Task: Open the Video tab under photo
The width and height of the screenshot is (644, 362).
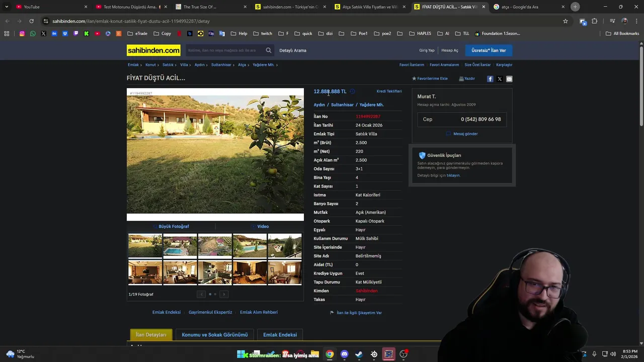Action: 260,227
